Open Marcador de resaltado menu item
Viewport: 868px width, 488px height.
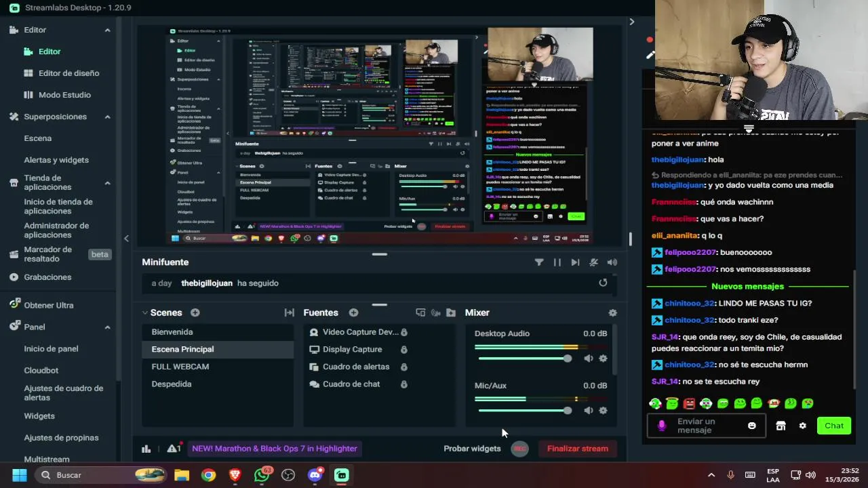tap(47, 254)
